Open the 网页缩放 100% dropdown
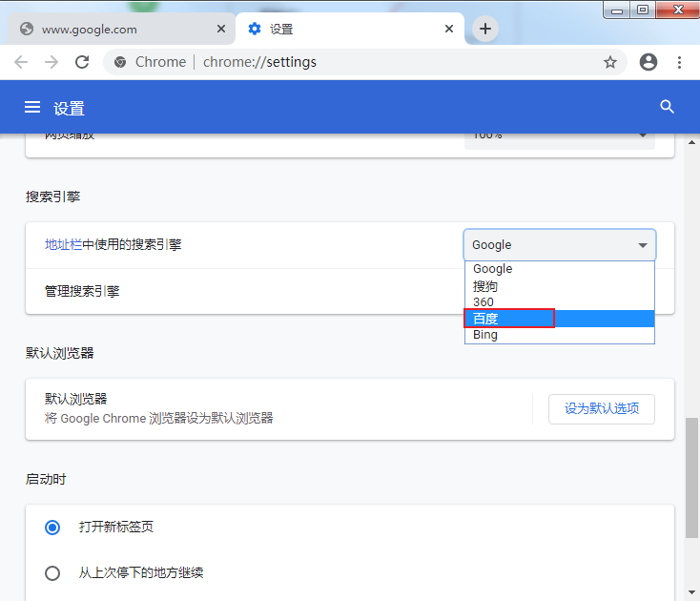The width and height of the screenshot is (700, 601). 560,141
